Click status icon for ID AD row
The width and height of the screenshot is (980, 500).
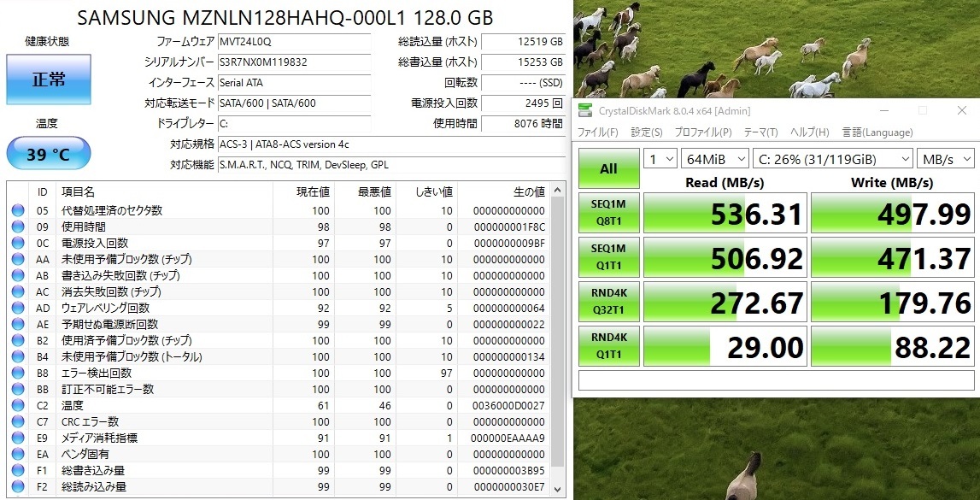click(17, 309)
